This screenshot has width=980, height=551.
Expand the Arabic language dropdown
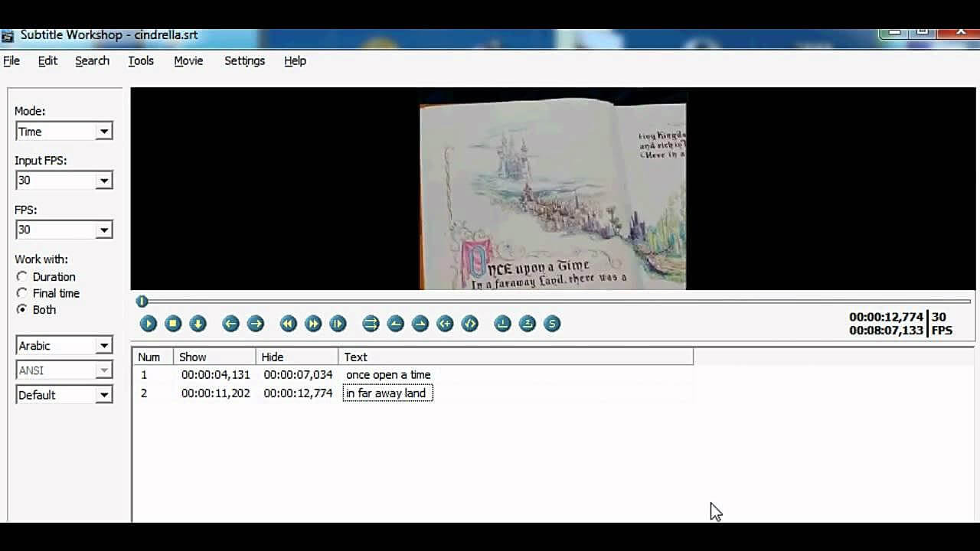104,346
